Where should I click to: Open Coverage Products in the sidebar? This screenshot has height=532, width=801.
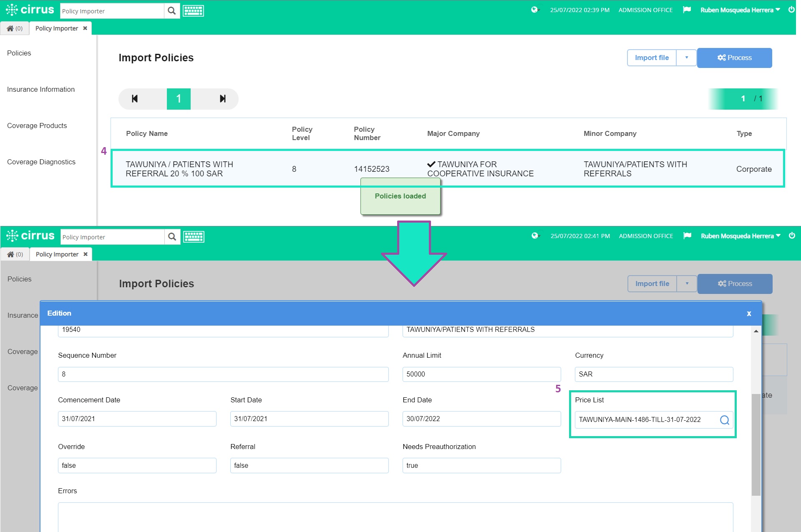(37, 125)
